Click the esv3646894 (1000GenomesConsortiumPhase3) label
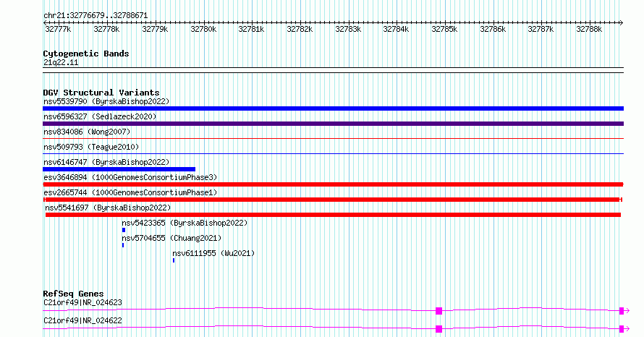 point(130,177)
